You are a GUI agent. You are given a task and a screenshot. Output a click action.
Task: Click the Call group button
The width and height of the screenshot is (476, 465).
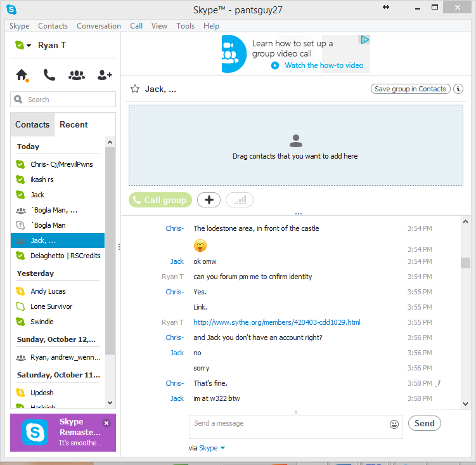click(160, 200)
